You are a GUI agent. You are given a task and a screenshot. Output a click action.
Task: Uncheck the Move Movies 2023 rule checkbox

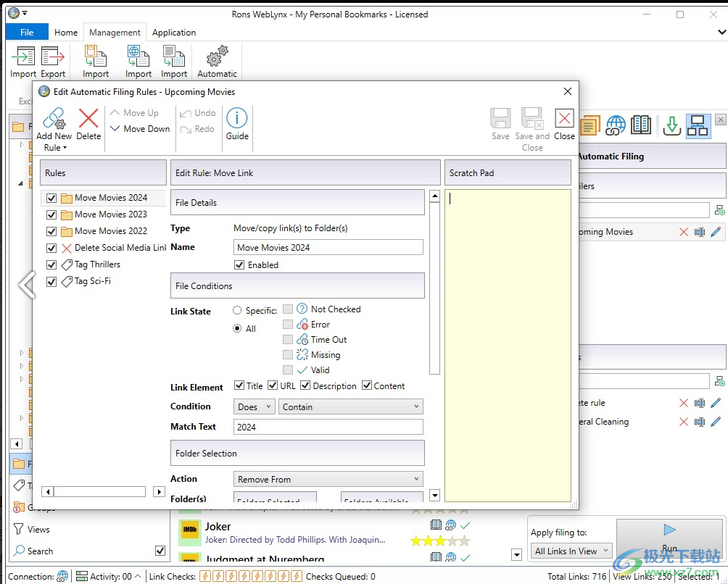51,214
